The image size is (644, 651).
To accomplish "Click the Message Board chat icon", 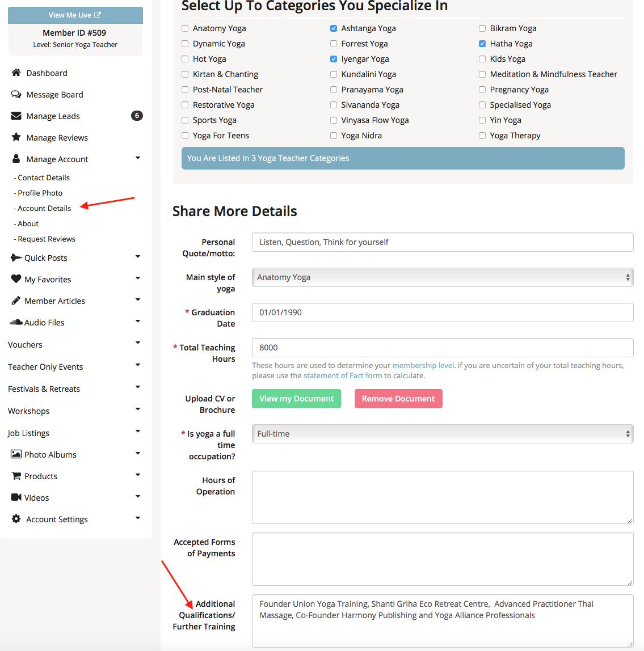I will tap(16, 94).
